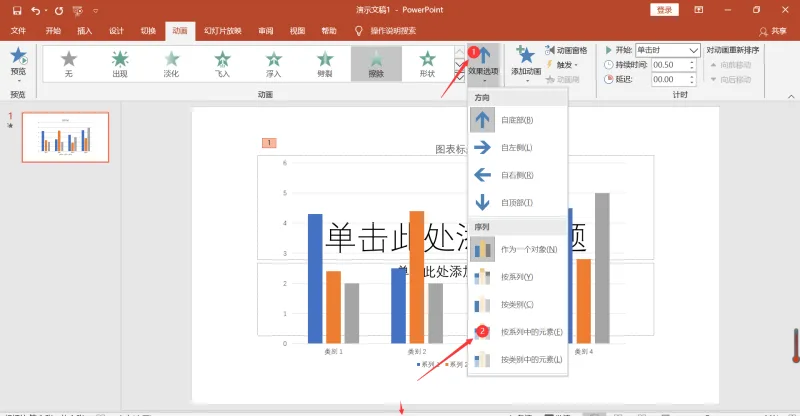
Task: Apply the 形状 animation effect
Action: coord(428,63)
